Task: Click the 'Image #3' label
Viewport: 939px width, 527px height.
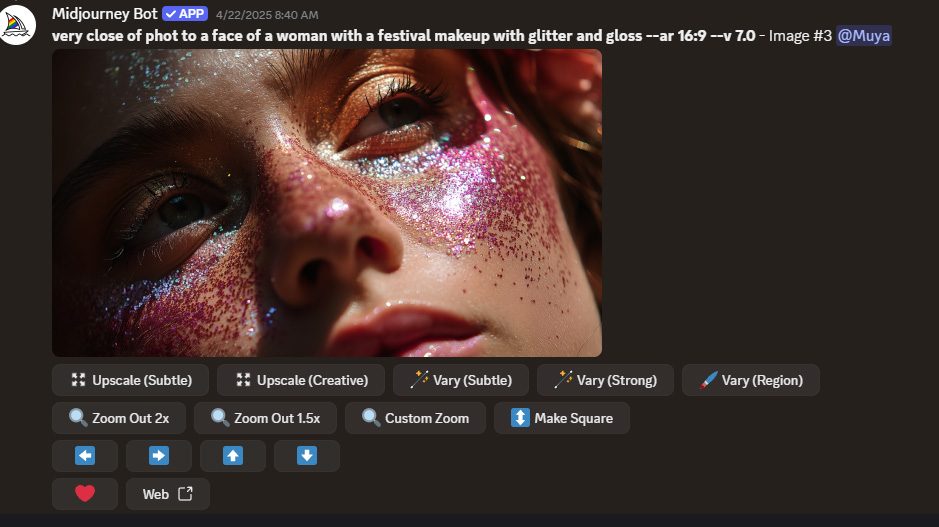Action: click(800, 36)
